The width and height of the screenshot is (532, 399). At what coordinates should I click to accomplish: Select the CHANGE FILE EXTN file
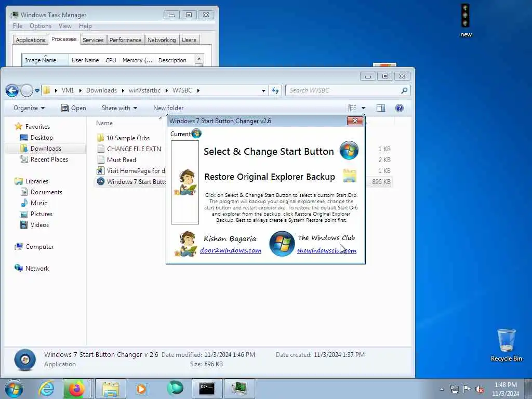[x=134, y=149]
